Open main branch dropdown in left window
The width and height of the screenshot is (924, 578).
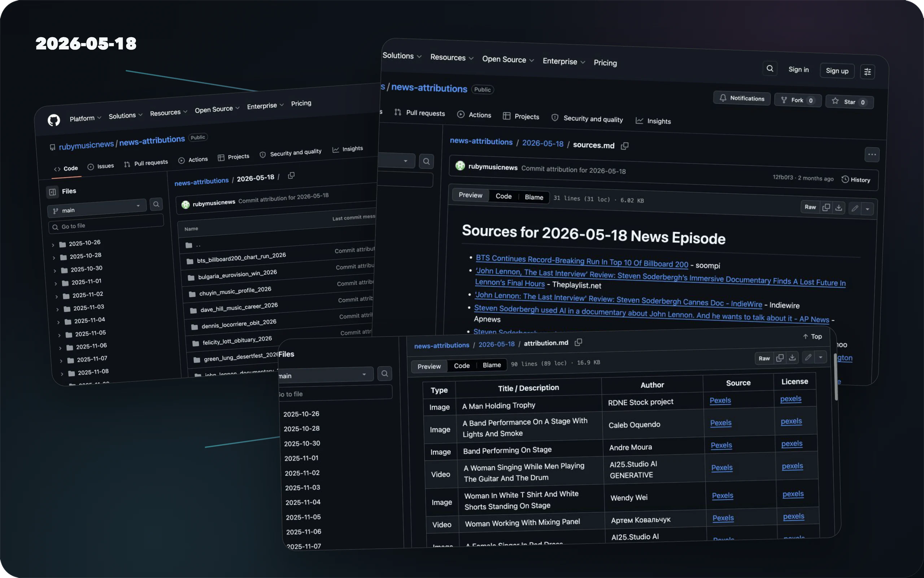[97, 208]
